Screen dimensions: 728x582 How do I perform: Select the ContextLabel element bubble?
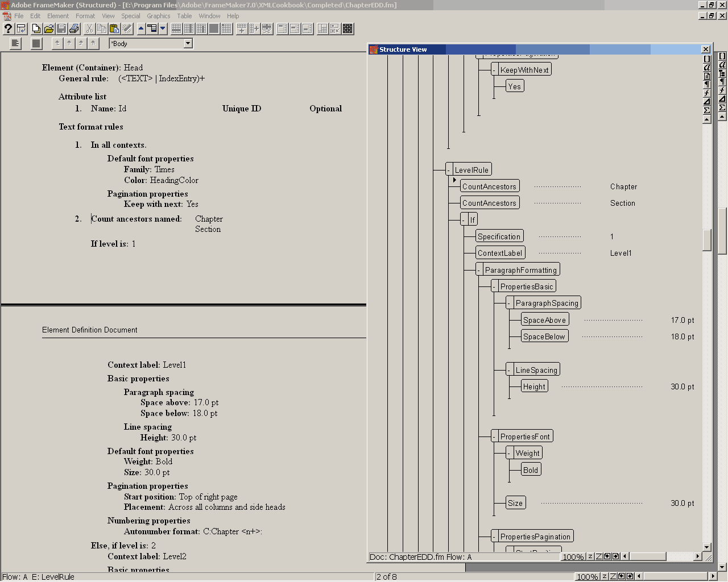tap(500, 253)
